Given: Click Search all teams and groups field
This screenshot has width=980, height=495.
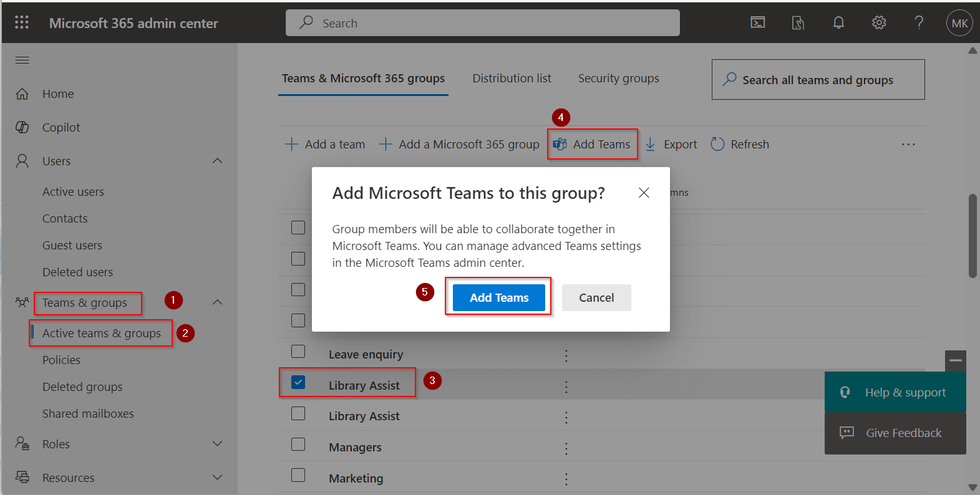Looking at the screenshot, I should click(818, 80).
